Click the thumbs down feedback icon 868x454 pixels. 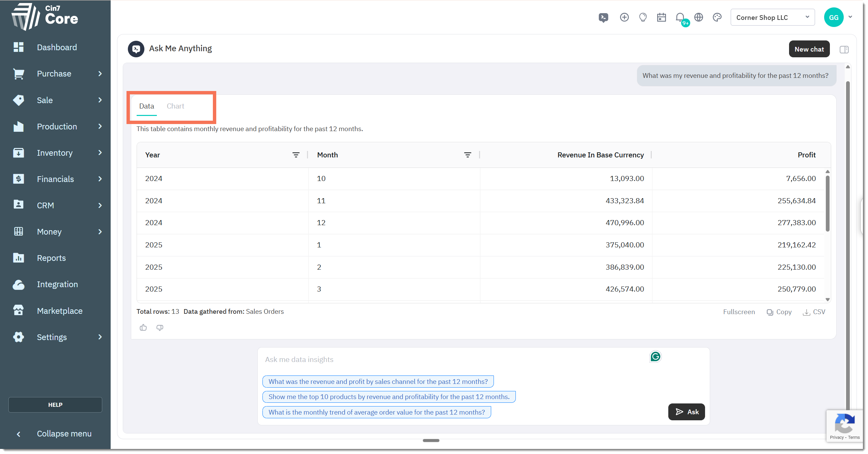pos(160,327)
